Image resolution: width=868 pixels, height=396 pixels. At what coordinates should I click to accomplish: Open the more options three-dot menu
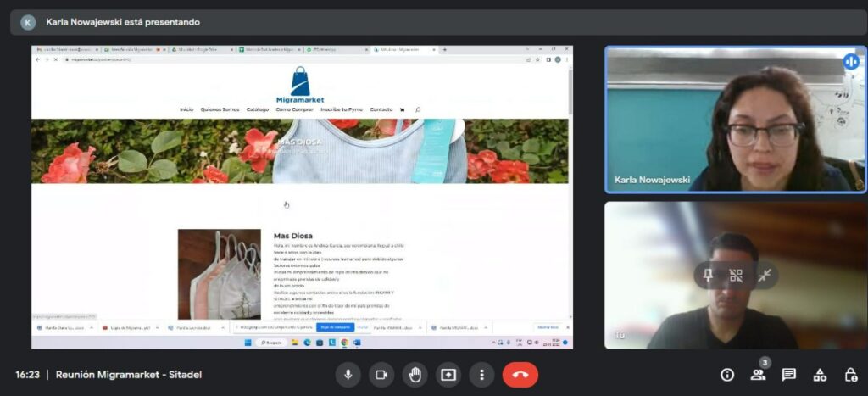click(x=481, y=375)
